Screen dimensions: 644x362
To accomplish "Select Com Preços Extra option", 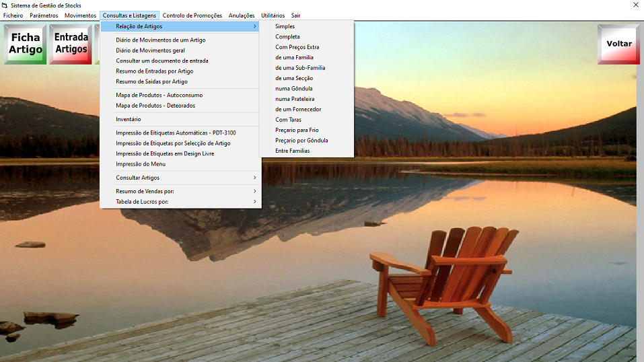I will 297,47.
